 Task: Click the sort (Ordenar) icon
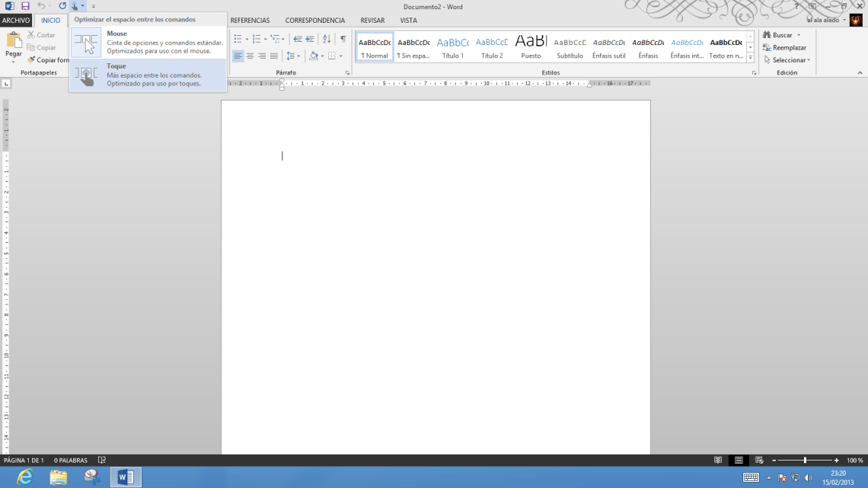point(327,39)
